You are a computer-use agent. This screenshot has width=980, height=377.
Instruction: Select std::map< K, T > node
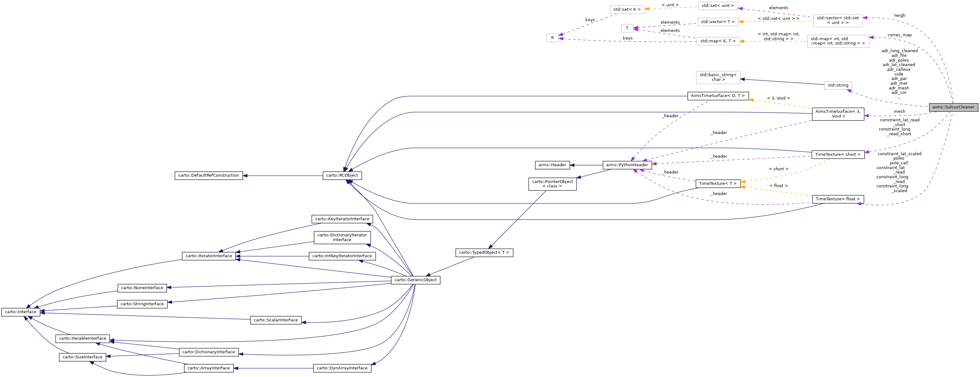click(718, 41)
